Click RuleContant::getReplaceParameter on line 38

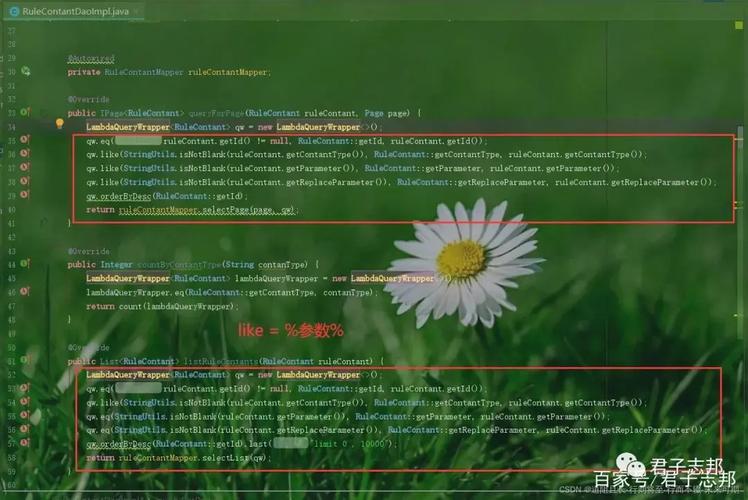pyautogui.click(x=472, y=182)
